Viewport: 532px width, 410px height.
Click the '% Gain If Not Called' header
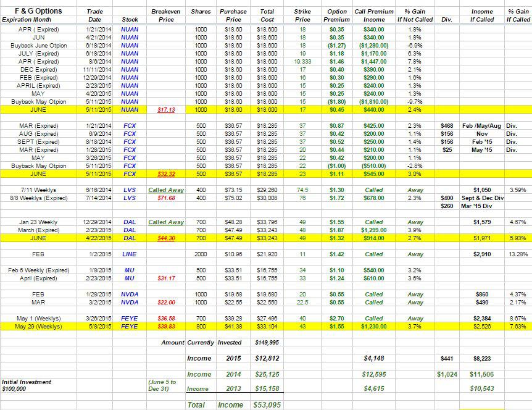(415, 15)
